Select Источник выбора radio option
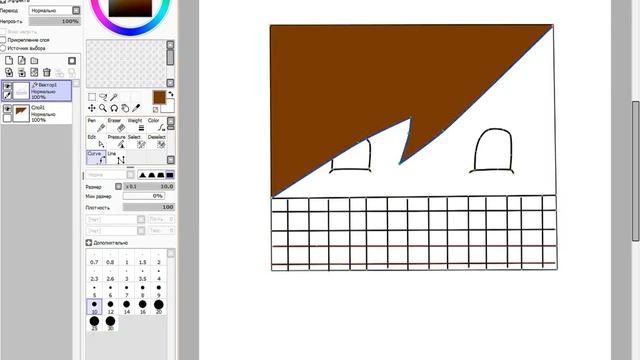640x360 pixels. 3,48
